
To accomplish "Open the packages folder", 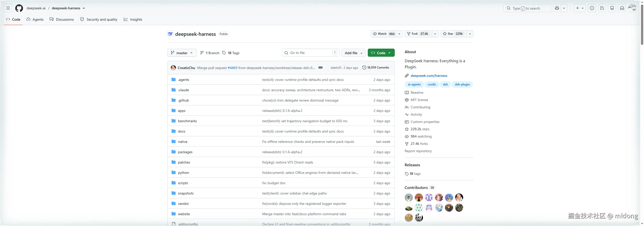I will [185, 152].
